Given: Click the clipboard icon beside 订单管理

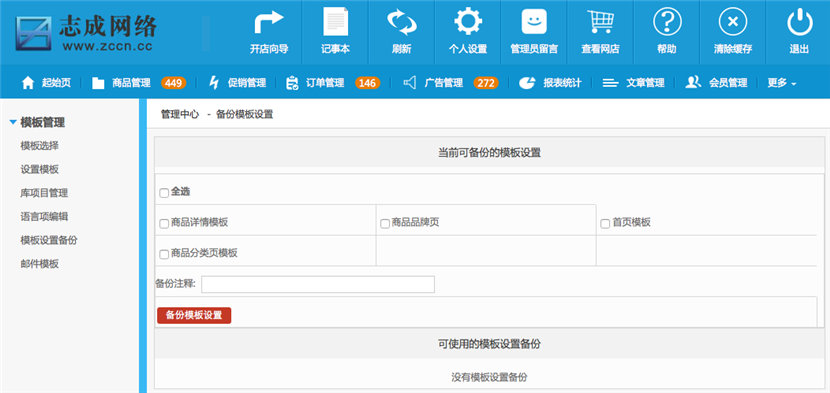Looking at the screenshot, I should point(292,83).
